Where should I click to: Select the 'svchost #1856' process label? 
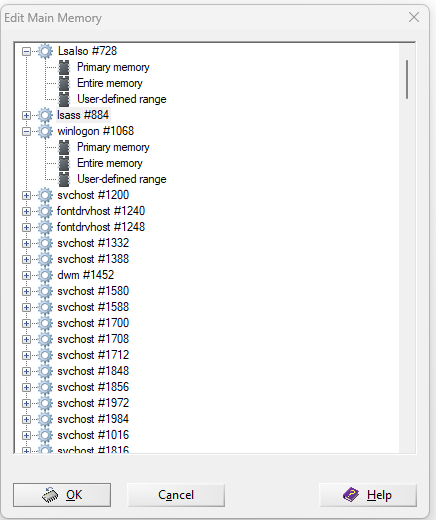pos(93,387)
